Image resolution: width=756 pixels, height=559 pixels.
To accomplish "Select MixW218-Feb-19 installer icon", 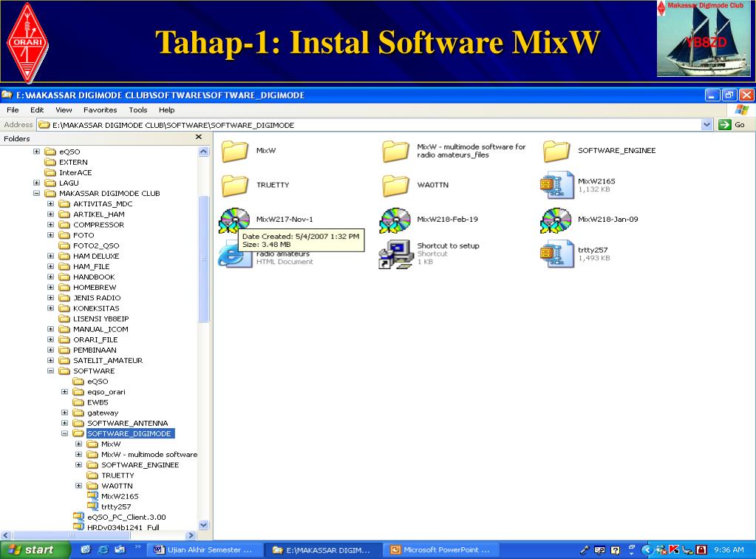I will 395,220.
